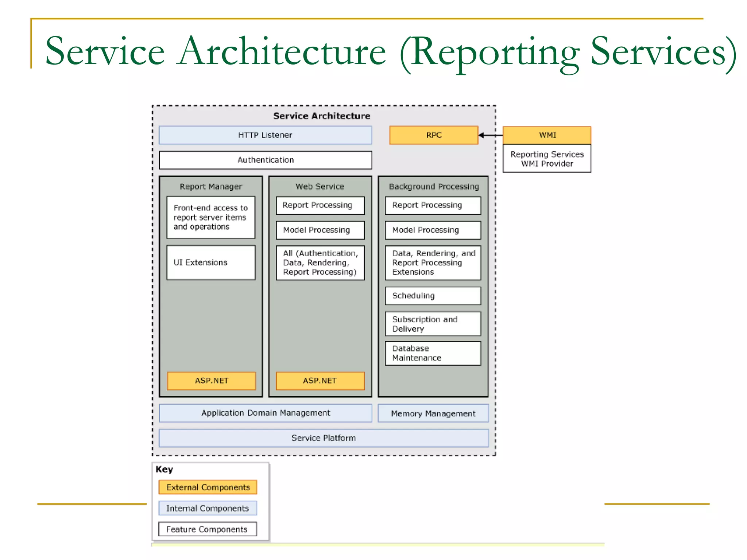The image size is (747, 560).
Task: Click the 'Background Processing' column label
Action: 434,186
